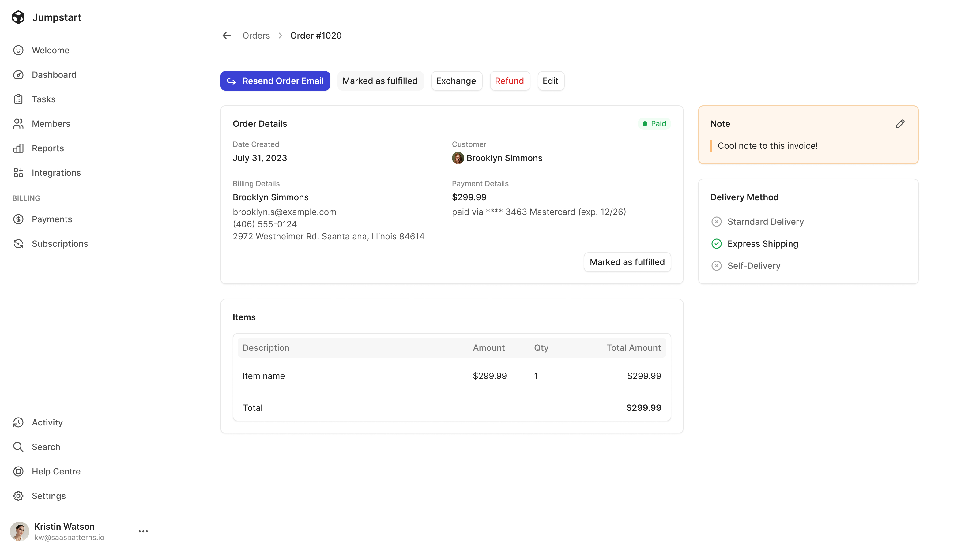Click the Dashboard gauge icon
980x551 pixels.
(18, 74)
